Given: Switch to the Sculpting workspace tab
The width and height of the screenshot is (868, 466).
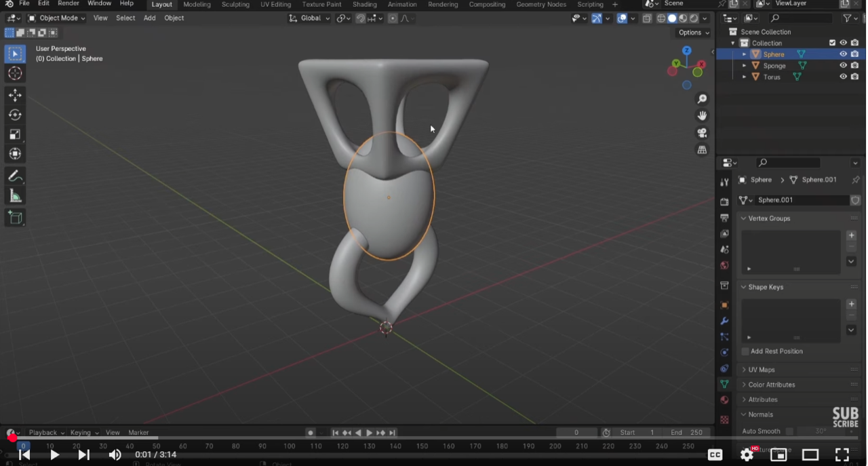Looking at the screenshot, I should (235, 5).
